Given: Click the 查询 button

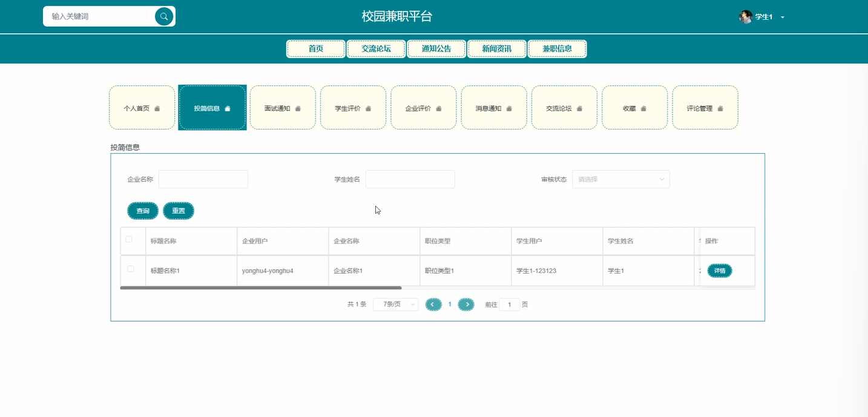Looking at the screenshot, I should point(143,211).
